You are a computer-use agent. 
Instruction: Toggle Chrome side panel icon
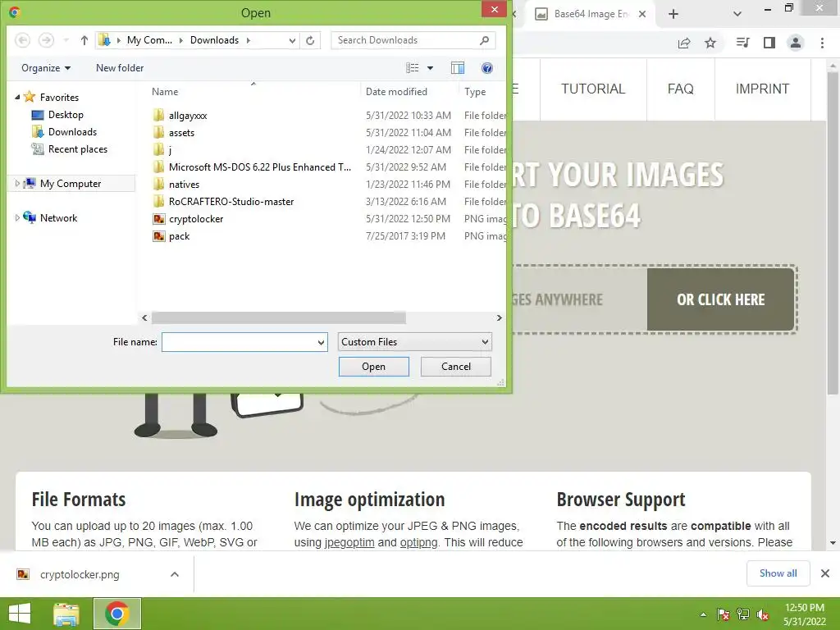pyautogui.click(x=769, y=43)
